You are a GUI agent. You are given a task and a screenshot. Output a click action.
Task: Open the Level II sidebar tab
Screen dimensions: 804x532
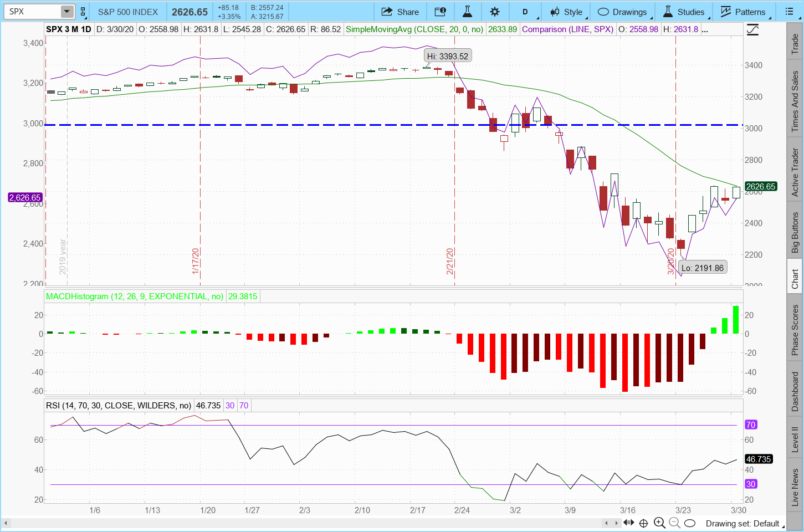point(795,438)
